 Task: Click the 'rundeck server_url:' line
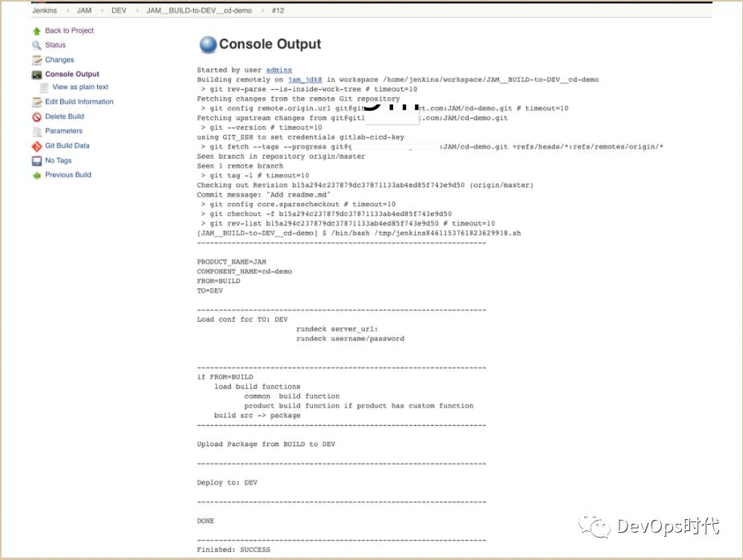337,329
